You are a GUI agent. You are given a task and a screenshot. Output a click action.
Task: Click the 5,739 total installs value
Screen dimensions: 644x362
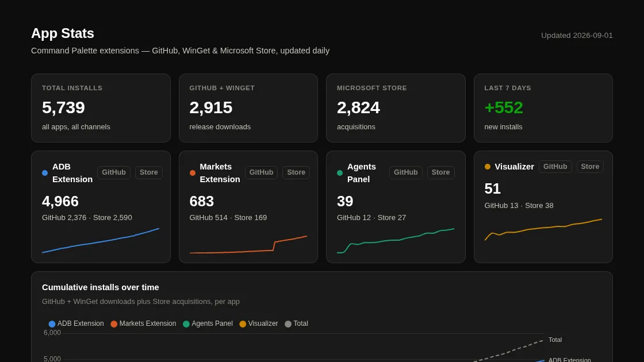63,107
